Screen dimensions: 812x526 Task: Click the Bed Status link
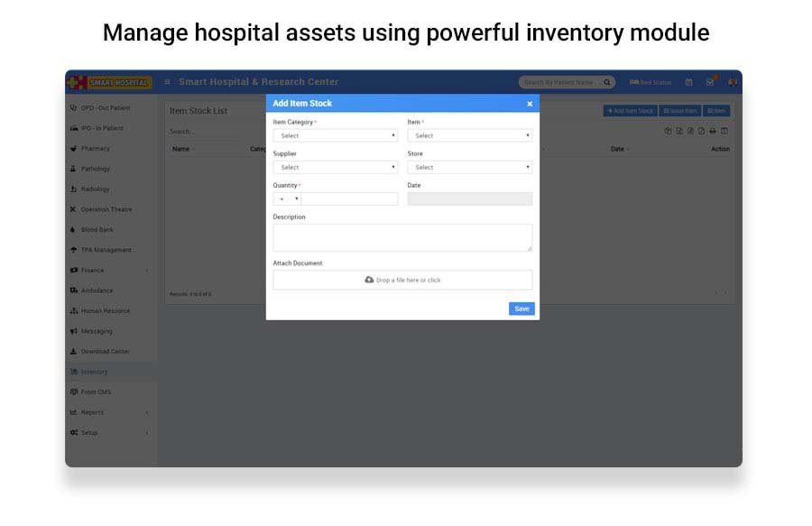[651, 82]
